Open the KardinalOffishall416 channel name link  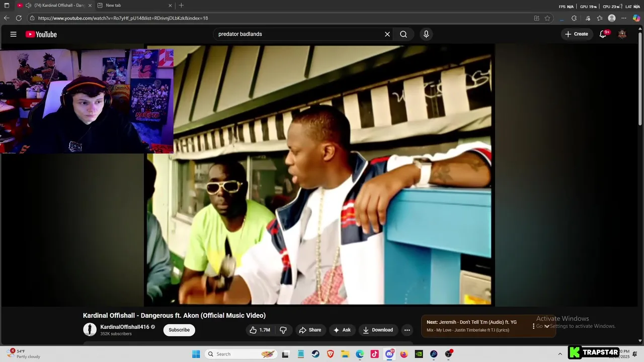tap(125, 327)
